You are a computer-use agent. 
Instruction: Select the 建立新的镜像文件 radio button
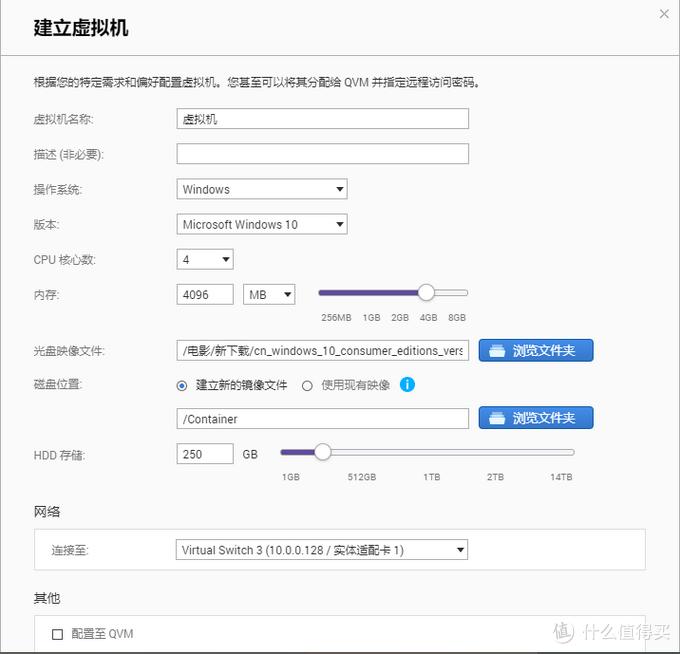[x=182, y=386]
